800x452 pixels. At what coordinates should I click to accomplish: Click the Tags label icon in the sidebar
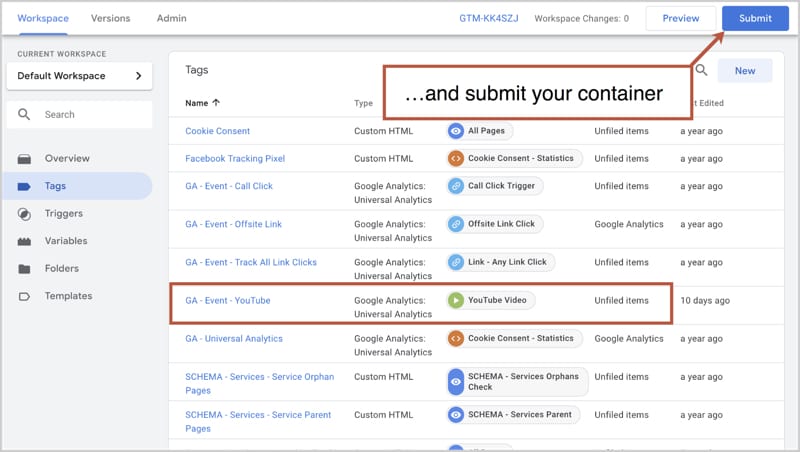tap(24, 187)
